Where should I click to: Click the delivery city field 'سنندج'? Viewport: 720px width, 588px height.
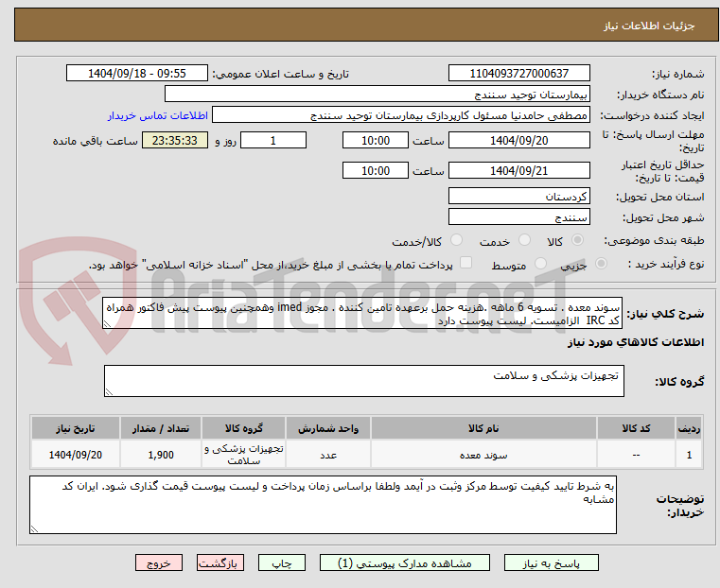(518, 216)
